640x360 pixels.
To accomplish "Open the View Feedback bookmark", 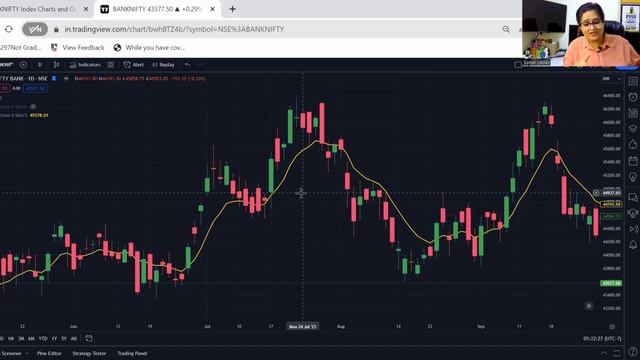I will point(78,48).
